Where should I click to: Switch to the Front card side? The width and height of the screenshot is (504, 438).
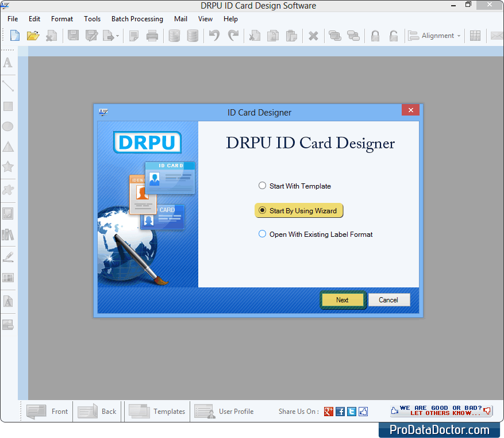pyautogui.click(x=48, y=412)
